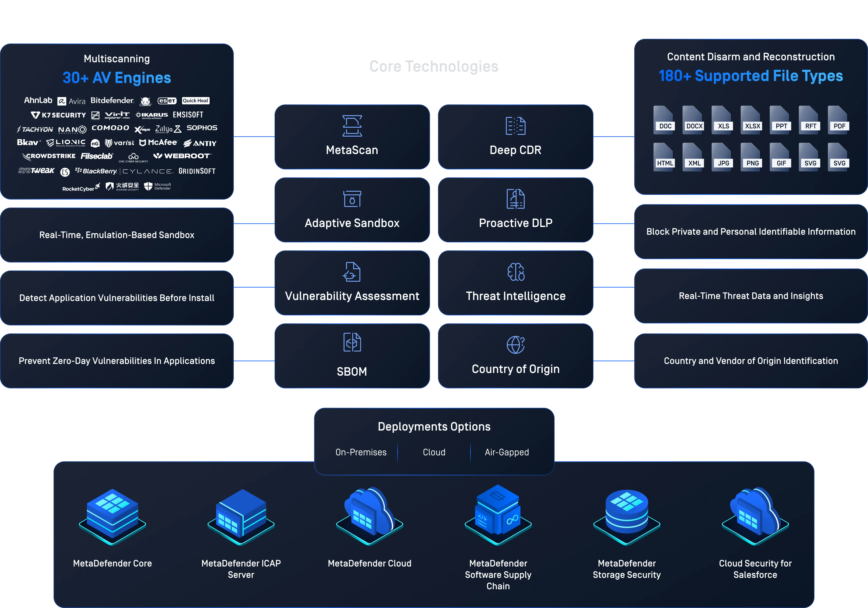Image resolution: width=868 pixels, height=608 pixels.
Task: Click the Threat Intelligence brain icon
Action: tap(516, 272)
